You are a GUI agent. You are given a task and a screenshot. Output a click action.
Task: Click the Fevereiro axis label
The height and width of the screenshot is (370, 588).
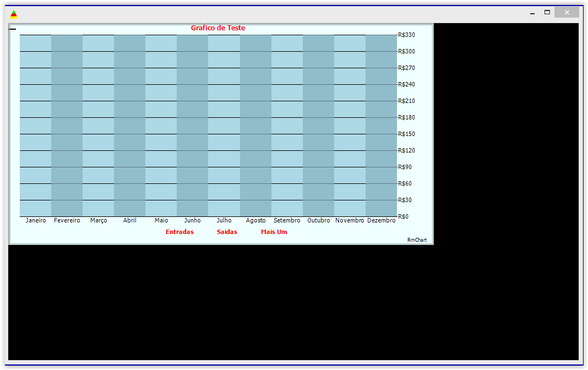(x=67, y=220)
